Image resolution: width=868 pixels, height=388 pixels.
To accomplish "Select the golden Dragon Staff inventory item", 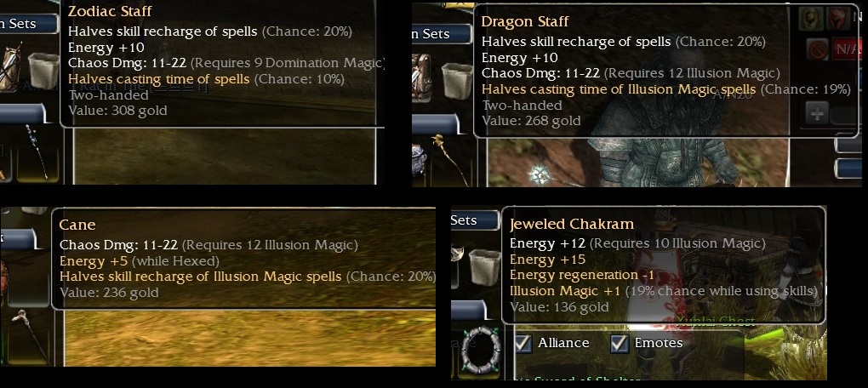I will pos(449,159).
